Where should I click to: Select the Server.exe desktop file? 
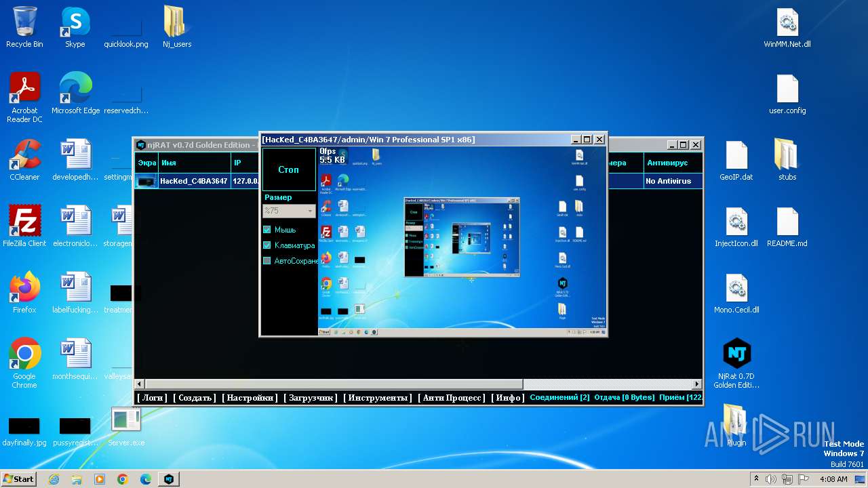(x=126, y=426)
